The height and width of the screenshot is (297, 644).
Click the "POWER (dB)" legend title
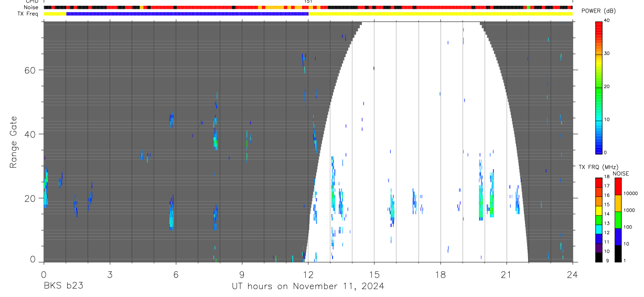598,11
